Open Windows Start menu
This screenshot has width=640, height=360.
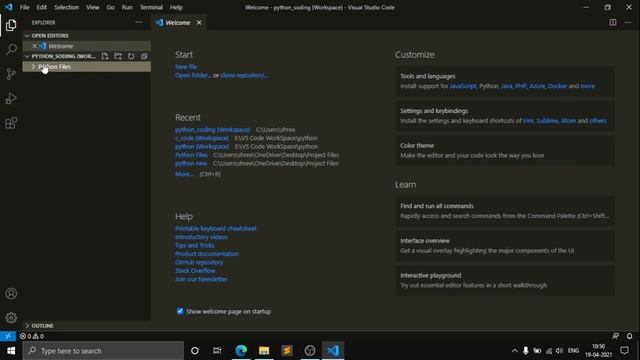[x=11, y=351]
